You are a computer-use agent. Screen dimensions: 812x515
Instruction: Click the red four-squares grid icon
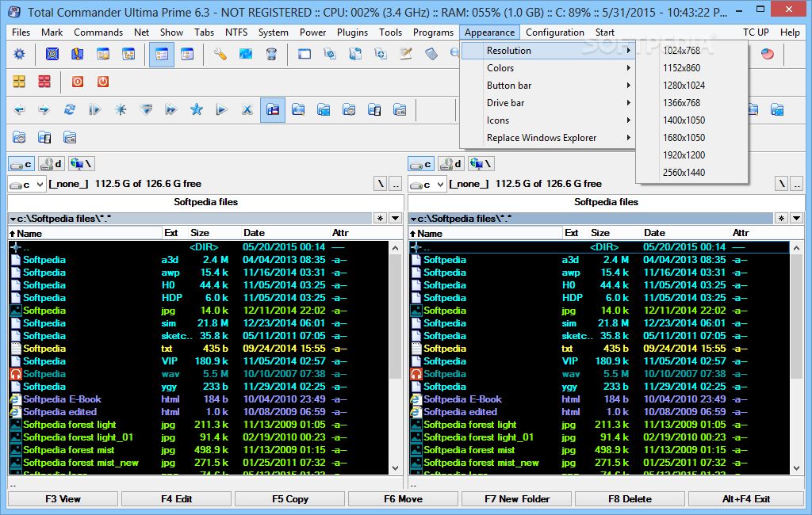[x=44, y=82]
